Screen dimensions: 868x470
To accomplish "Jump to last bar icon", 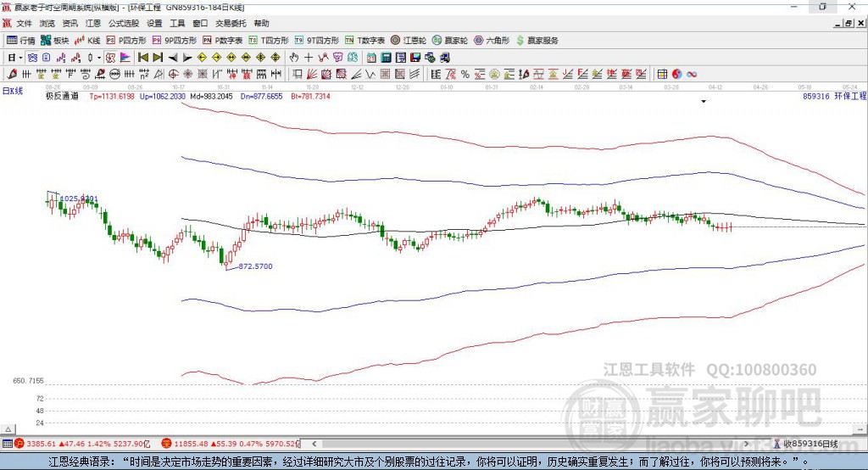I will (158, 58).
